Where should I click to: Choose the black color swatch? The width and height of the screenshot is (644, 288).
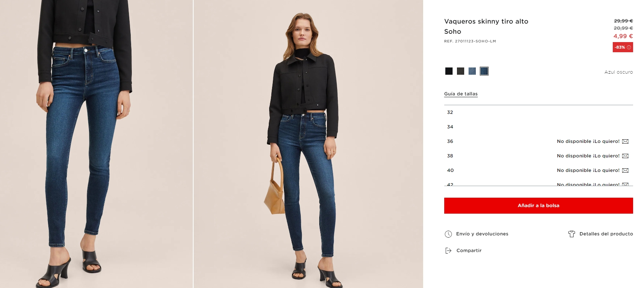pos(449,71)
